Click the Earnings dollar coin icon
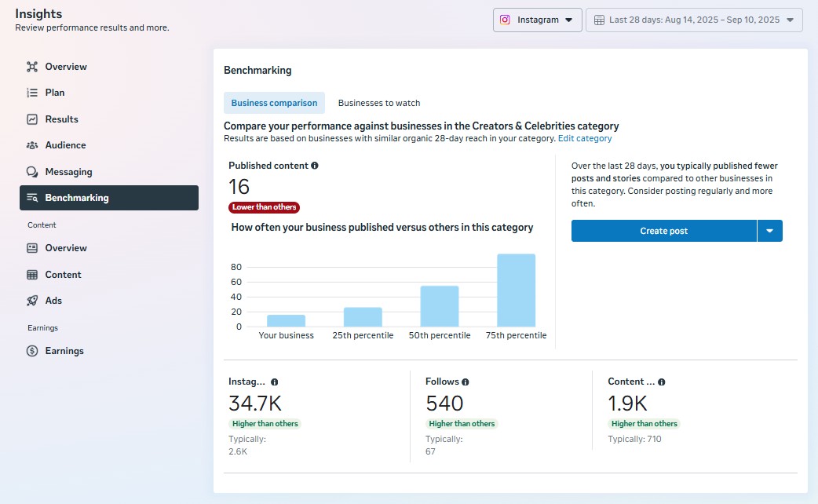 point(32,351)
